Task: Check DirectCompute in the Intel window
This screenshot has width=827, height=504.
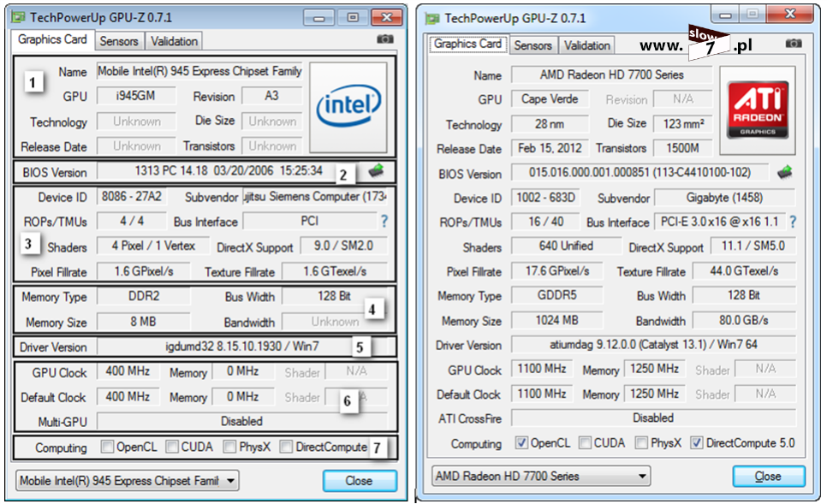Action: [286, 447]
